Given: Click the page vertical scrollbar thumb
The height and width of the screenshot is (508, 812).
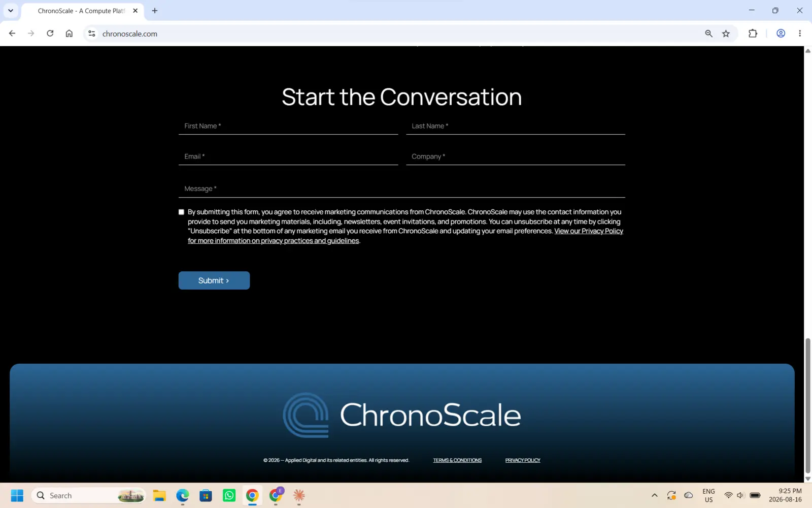Looking at the screenshot, I should tap(808, 405).
